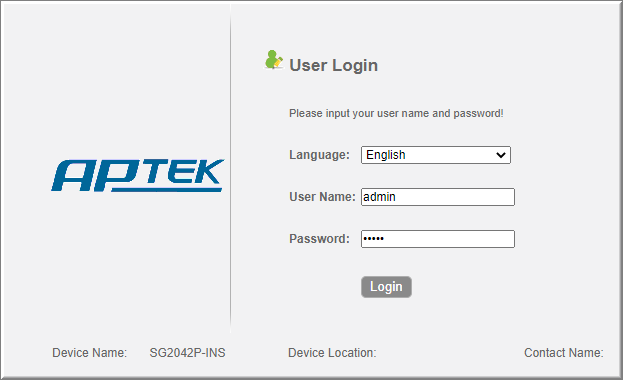This screenshot has width=623, height=380.
Task: Click the User Login heading text
Action: tap(333, 66)
